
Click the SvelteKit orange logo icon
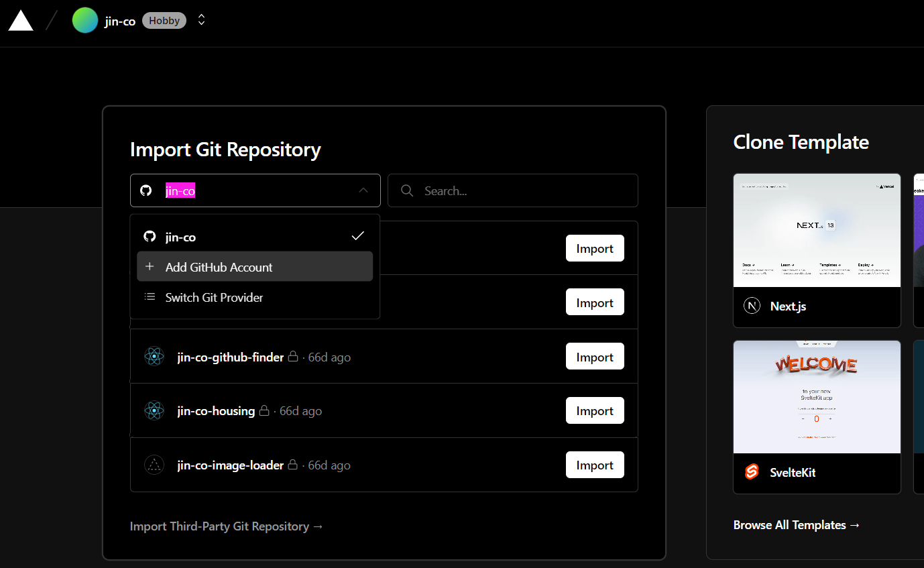752,472
